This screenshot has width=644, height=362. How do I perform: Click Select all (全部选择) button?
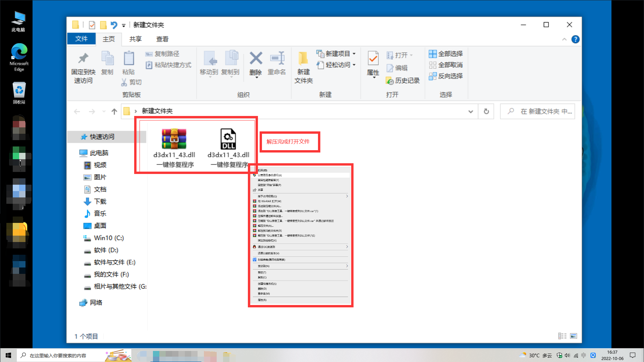pos(446,54)
